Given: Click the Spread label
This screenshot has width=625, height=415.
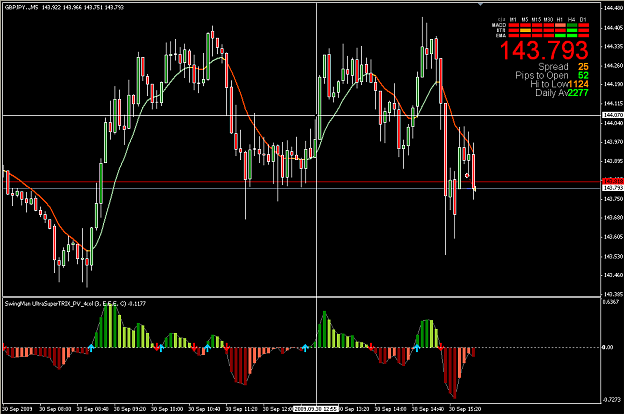Looking at the screenshot, I should click(x=553, y=67).
